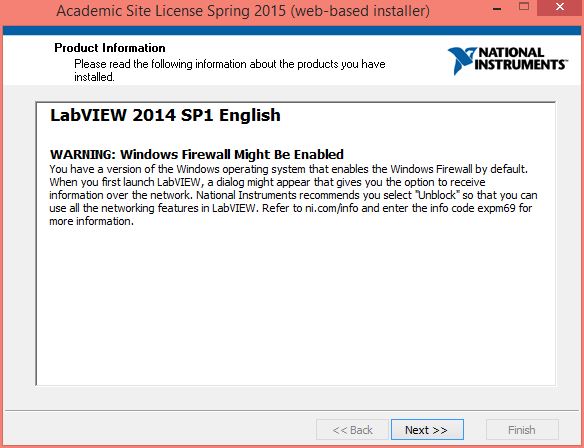Click the << Back button
Viewport: 584px width, 448px height.
click(x=352, y=430)
